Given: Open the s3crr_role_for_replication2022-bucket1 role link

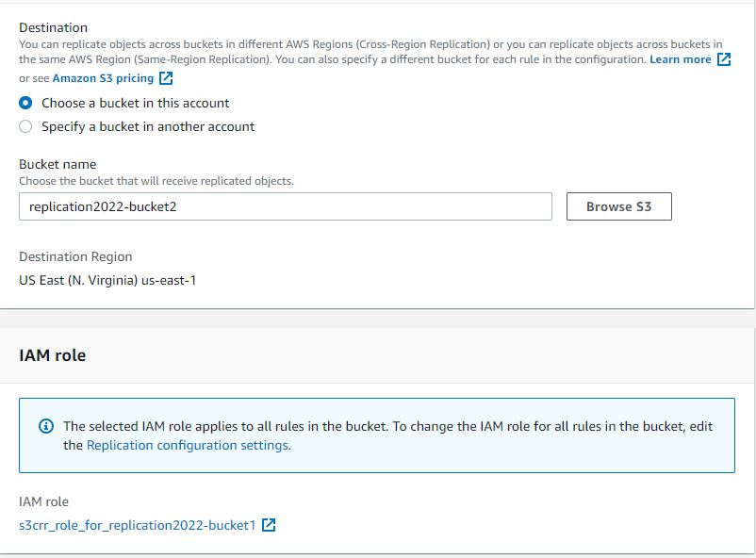Looking at the screenshot, I should (137, 525).
